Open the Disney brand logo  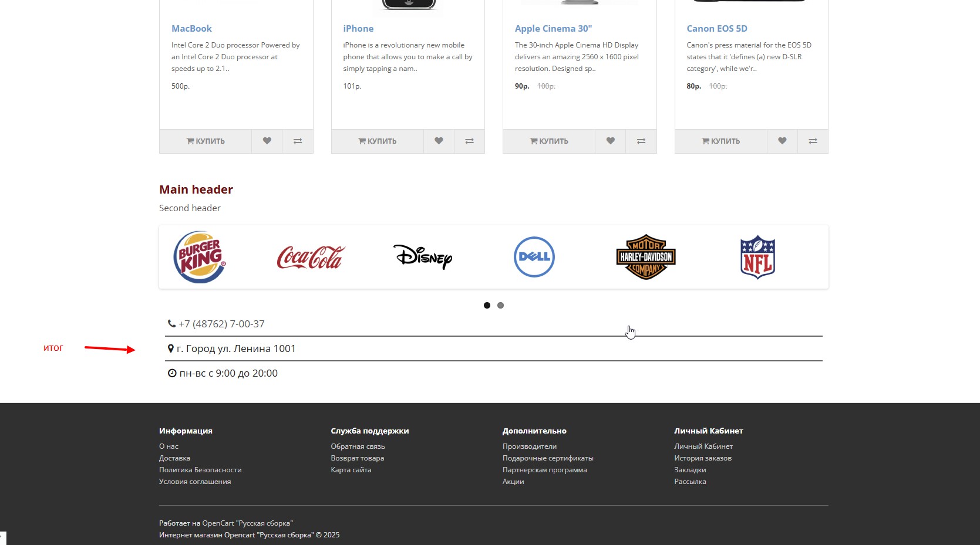pos(423,257)
